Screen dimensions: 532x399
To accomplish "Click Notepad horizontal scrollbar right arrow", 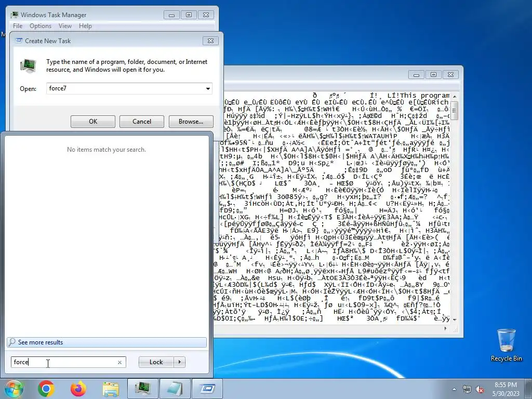I will point(445,328).
